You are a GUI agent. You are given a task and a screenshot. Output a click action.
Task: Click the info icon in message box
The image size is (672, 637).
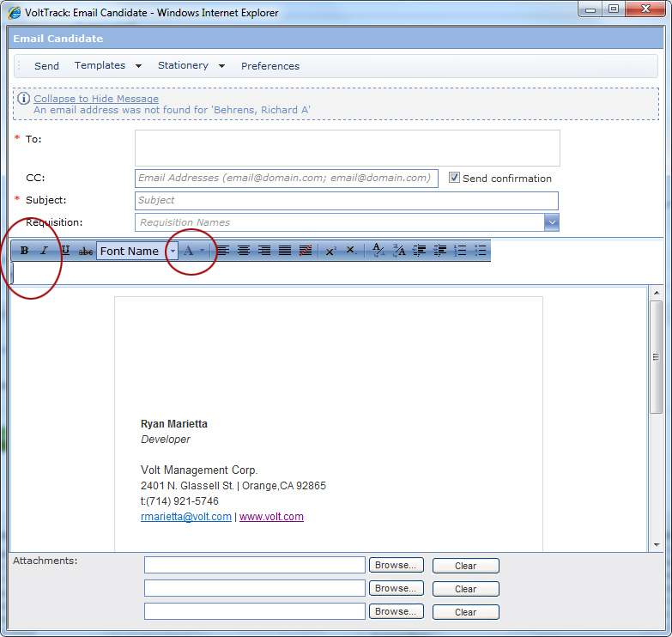tap(23, 99)
